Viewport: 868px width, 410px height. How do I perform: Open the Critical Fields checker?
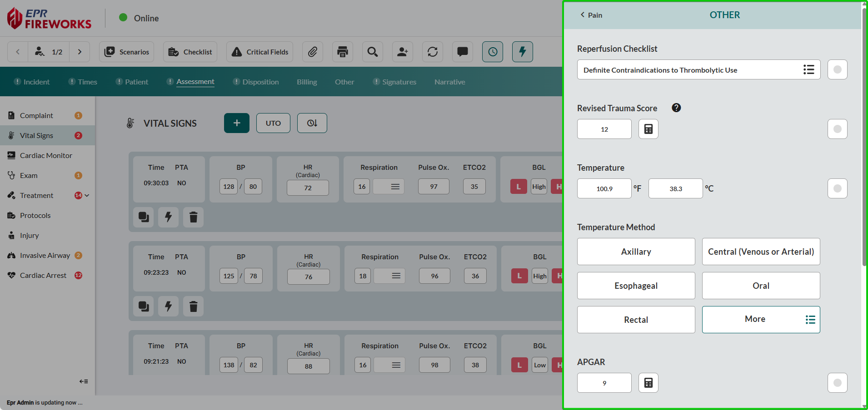coord(259,51)
